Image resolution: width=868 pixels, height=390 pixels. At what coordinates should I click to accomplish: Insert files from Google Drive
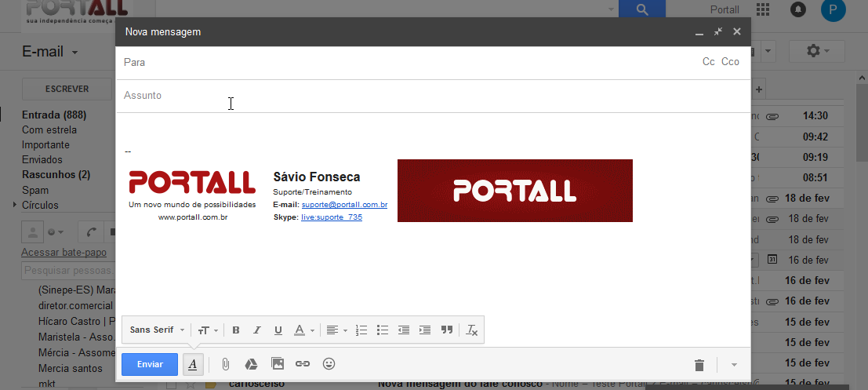(251, 364)
